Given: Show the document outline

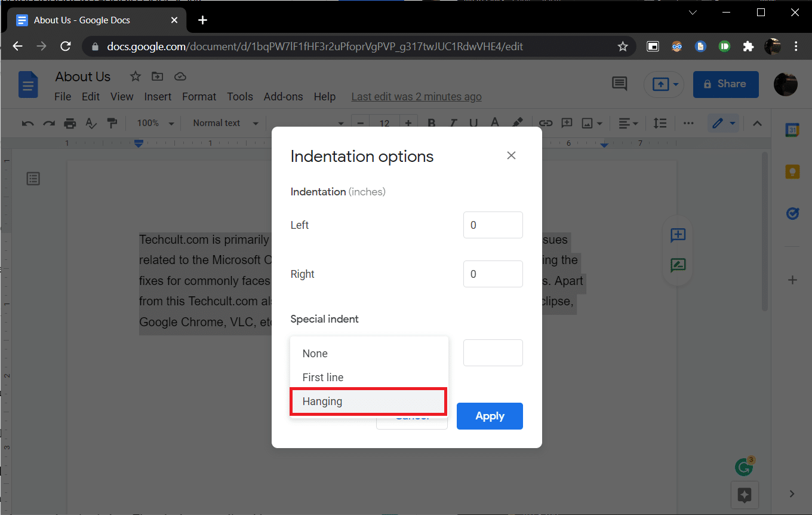Looking at the screenshot, I should click(x=33, y=178).
